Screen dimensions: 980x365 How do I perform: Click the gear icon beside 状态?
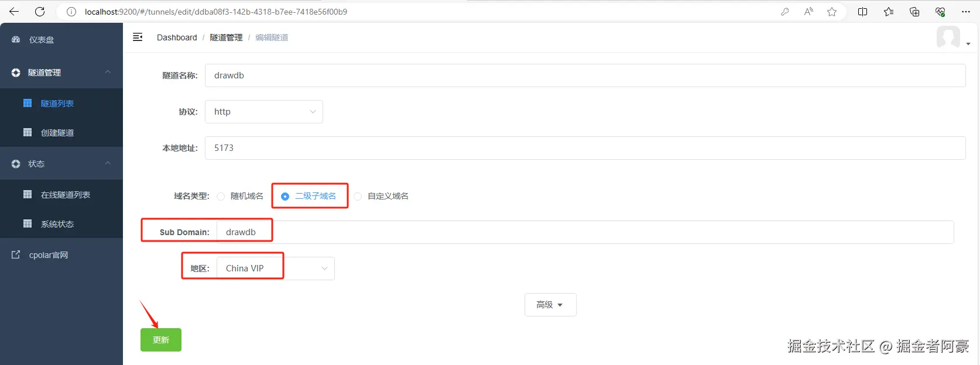click(16, 164)
